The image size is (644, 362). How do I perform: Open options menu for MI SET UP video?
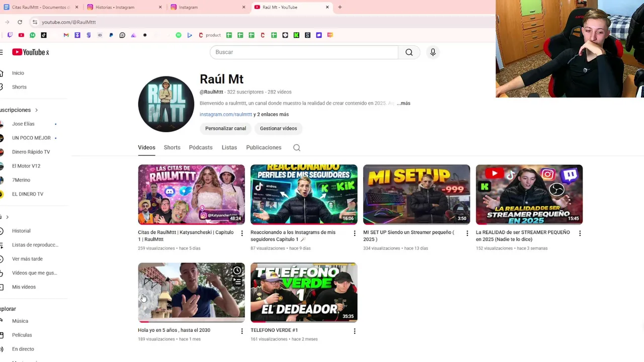(x=467, y=233)
